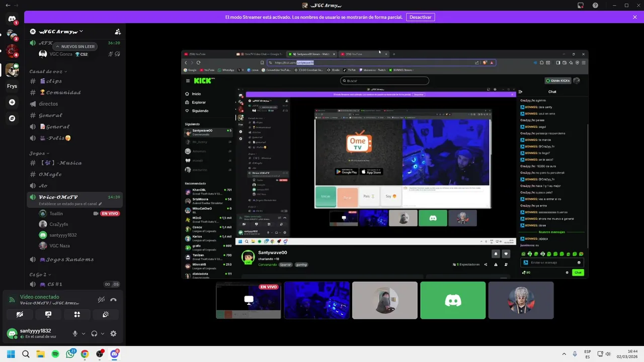Viewport: 644px width, 362px height.
Task: Toggle noise suppression in voice panel
Action: click(x=101, y=300)
